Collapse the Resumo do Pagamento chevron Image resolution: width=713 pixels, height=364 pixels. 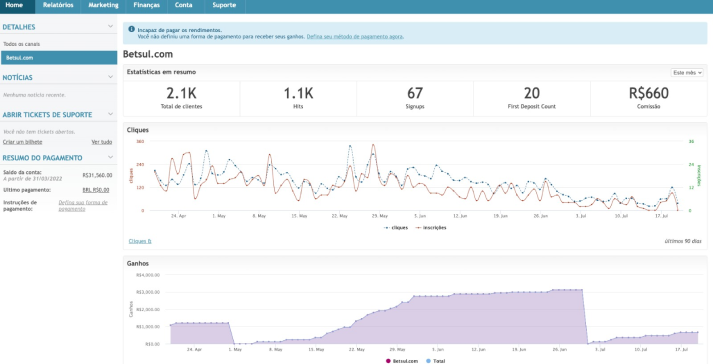pos(110,157)
